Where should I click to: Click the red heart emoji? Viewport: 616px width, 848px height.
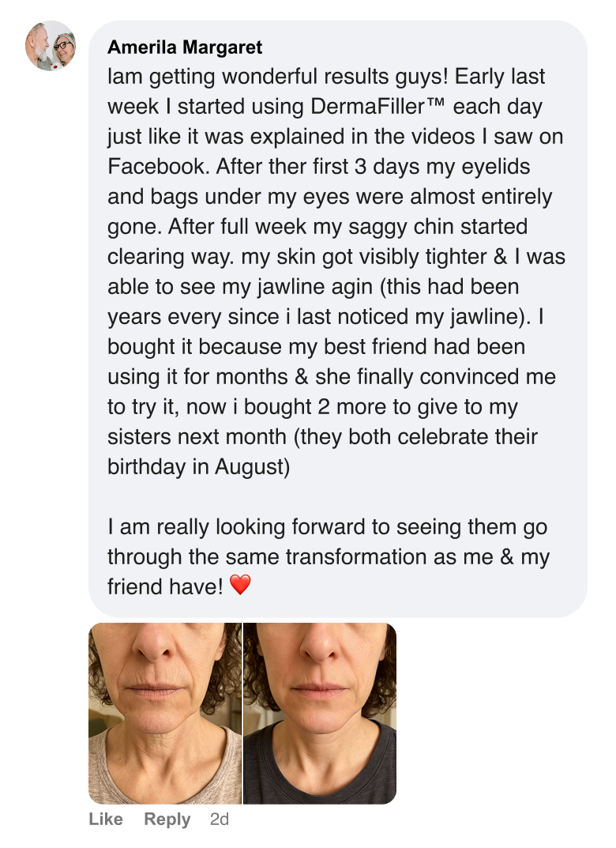(x=240, y=586)
